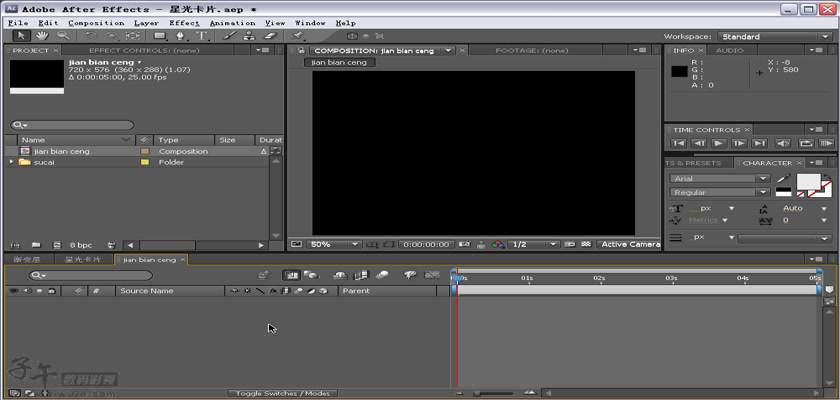The width and height of the screenshot is (840, 400).
Task: Click the snapshot camera icon in viewer
Action: pyautogui.click(x=464, y=244)
